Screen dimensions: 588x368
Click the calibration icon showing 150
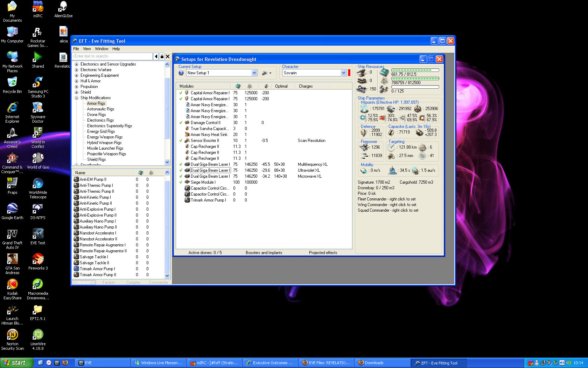[x=362, y=89]
